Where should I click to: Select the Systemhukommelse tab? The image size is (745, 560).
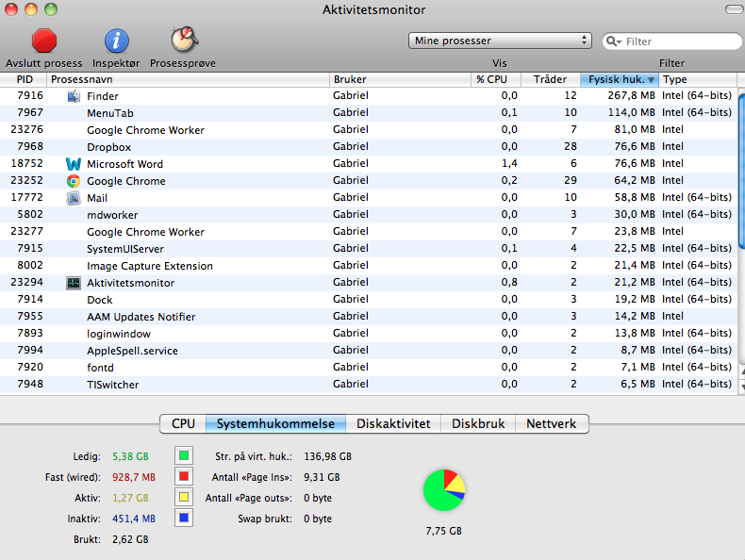(275, 423)
